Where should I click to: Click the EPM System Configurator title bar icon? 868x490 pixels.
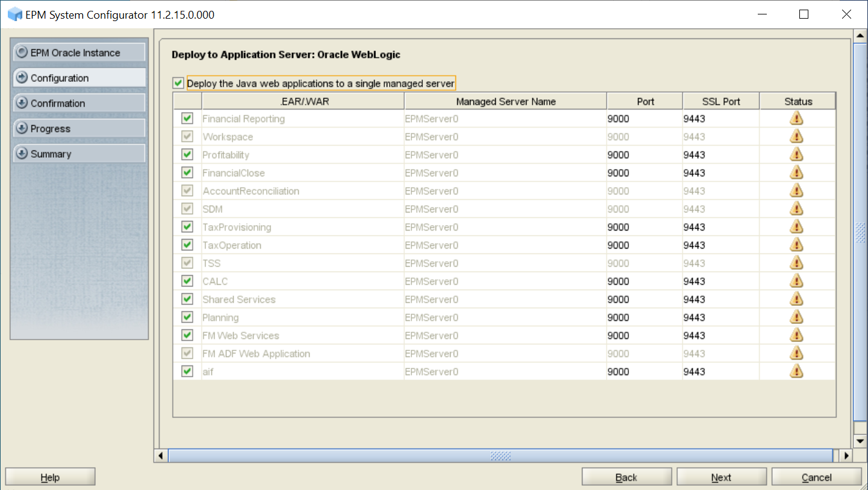(x=14, y=14)
